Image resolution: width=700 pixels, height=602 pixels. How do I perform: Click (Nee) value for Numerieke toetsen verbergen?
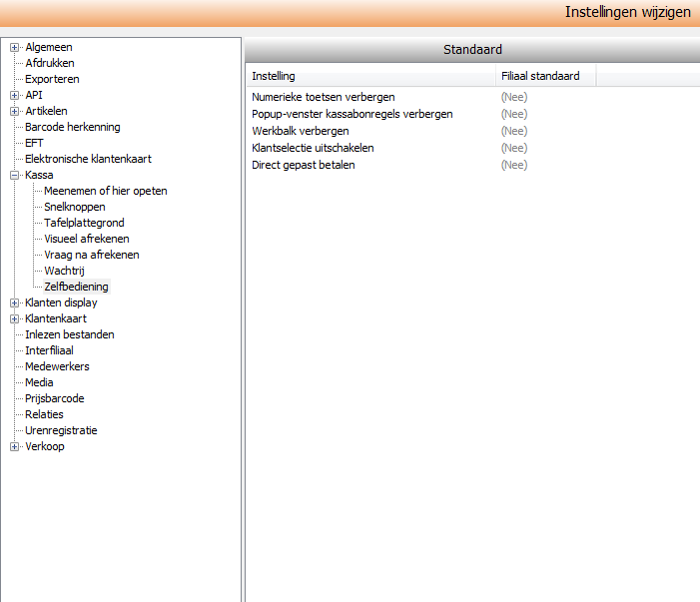[x=514, y=97]
